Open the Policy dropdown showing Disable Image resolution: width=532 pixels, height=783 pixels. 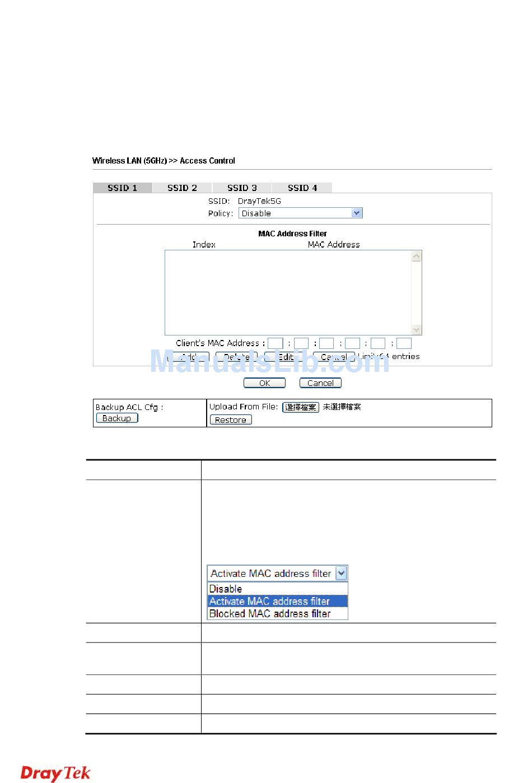[x=301, y=213]
